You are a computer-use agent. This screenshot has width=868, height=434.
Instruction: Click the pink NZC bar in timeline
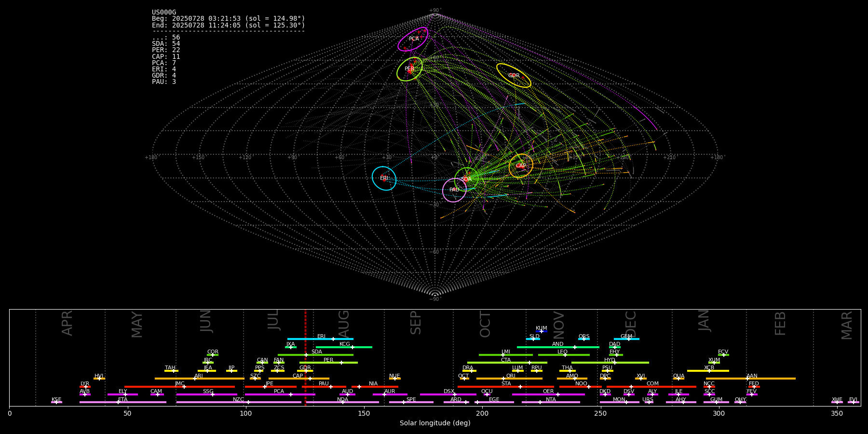(239, 402)
